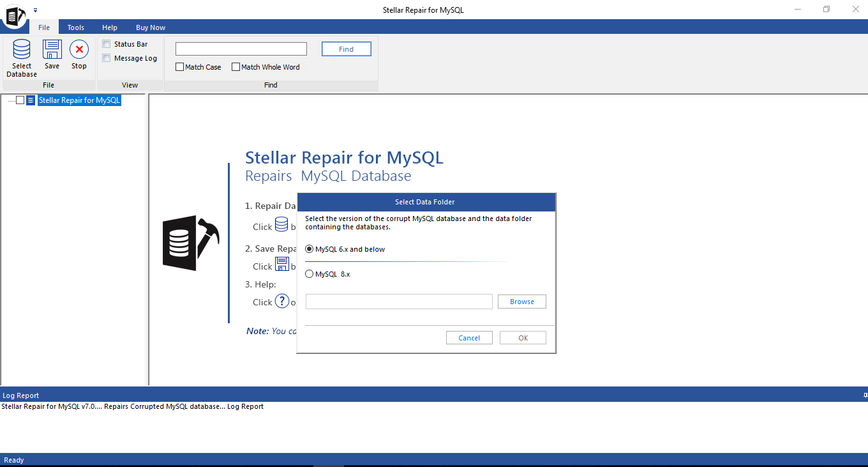Click the Ready status text

(x=14, y=460)
